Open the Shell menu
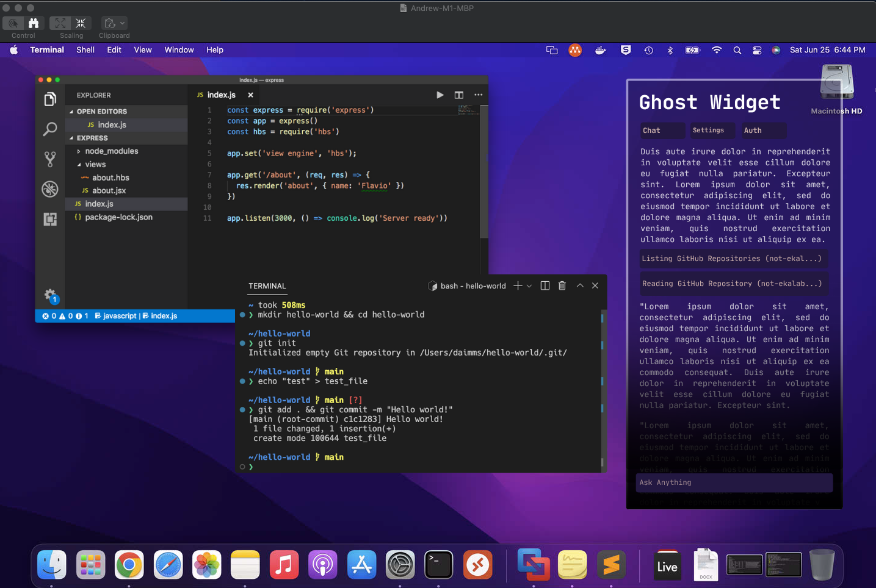This screenshot has height=588, width=876. click(x=85, y=49)
